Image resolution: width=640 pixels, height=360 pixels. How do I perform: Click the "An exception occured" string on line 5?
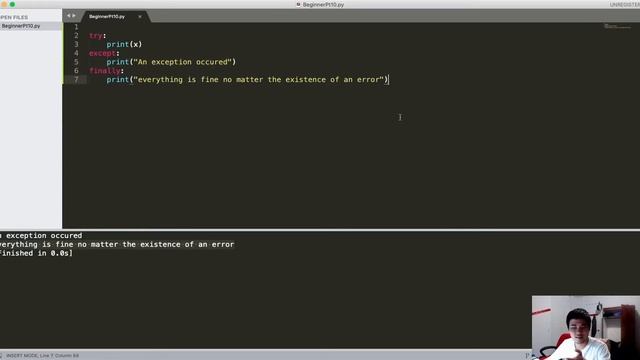click(183, 62)
